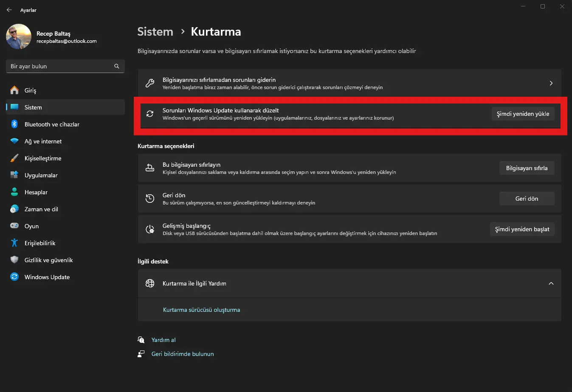The image size is (572, 392).
Task: Click the recepbaltas@outlook.com account email
Action: 67,41
